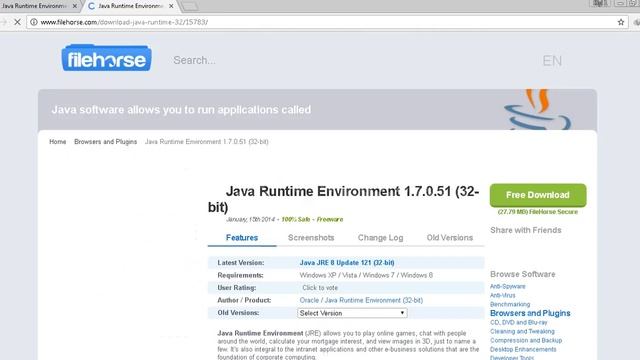Screen dimensions: 640x360
Task: Select the Features tab
Action: point(242,238)
